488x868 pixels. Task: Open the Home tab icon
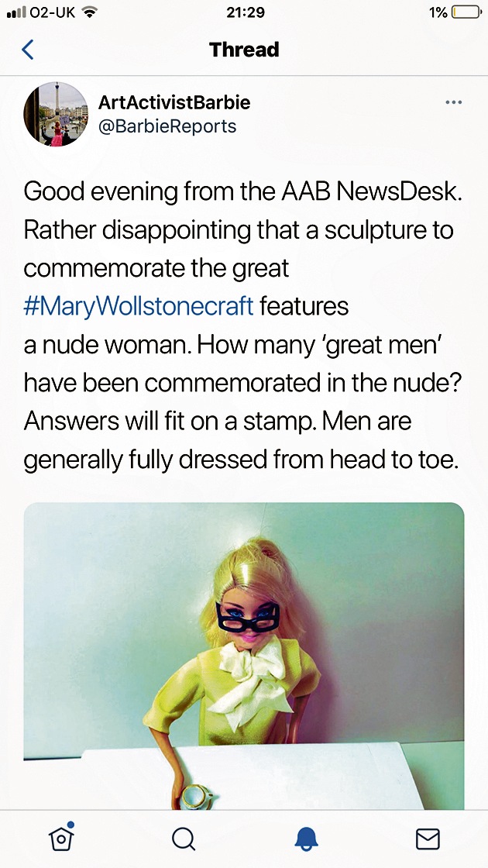pyautogui.click(x=61, y=836)
